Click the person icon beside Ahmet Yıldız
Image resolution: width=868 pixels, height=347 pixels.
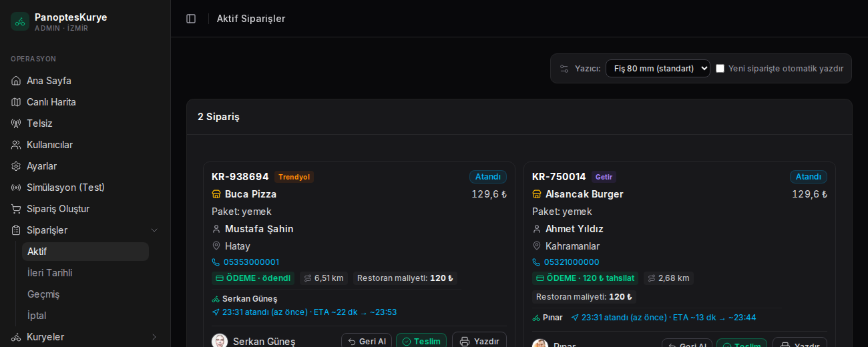537,229
